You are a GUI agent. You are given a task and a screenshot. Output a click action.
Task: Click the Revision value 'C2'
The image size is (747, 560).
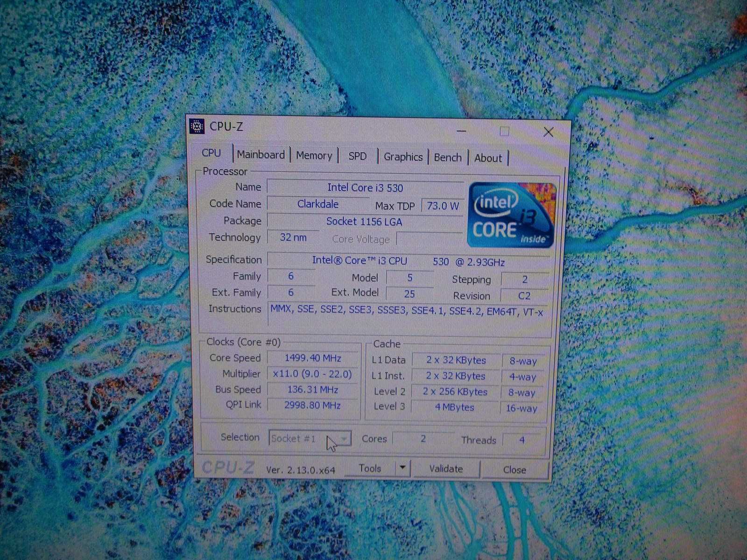click(524, 295)
